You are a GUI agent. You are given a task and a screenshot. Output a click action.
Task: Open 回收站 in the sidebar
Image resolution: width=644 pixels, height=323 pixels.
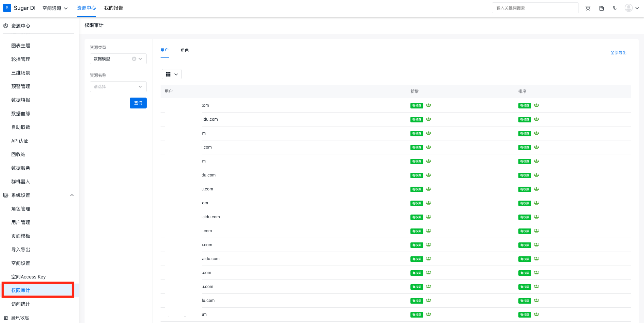coord(18,154)
